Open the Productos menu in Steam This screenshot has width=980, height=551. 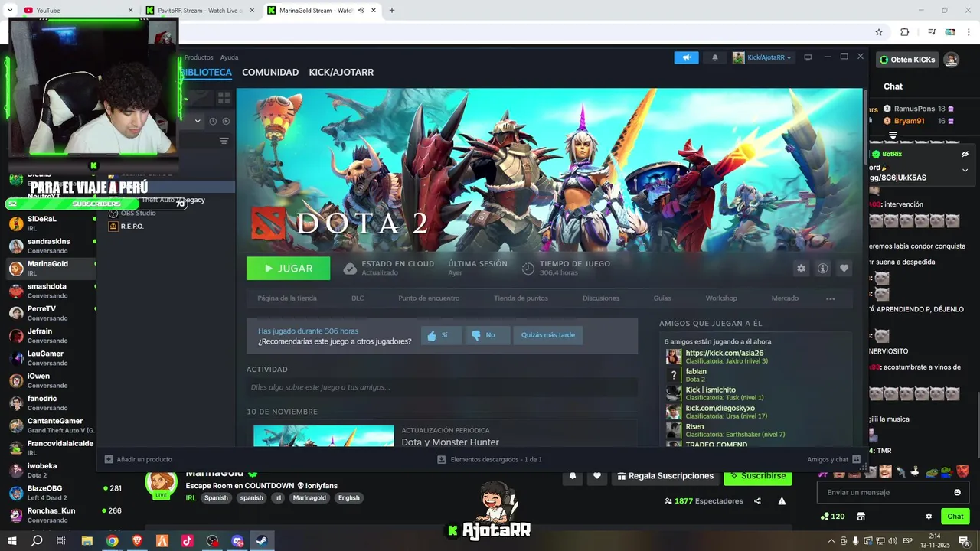198,57
